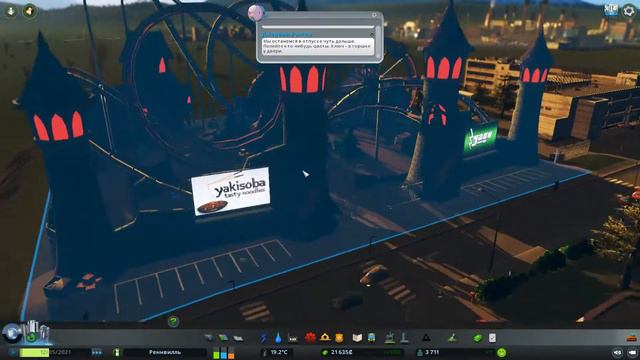Click the green question mark marker
Image resolution: width=640 pixels, height=360 pixels.
(x=173, y=322)
